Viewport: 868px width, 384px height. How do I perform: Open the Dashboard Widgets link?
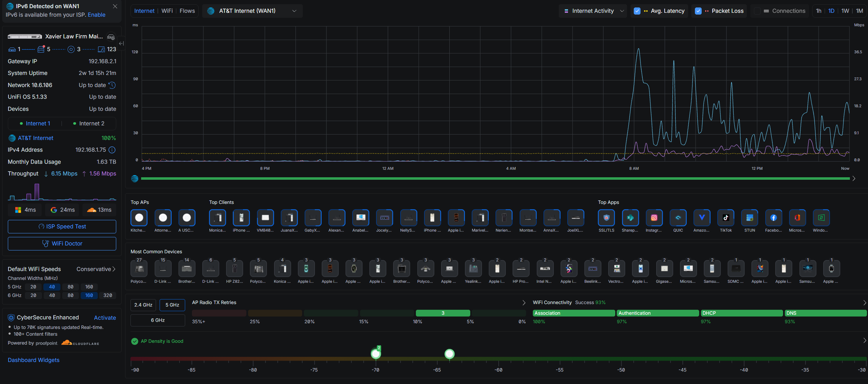34,360
